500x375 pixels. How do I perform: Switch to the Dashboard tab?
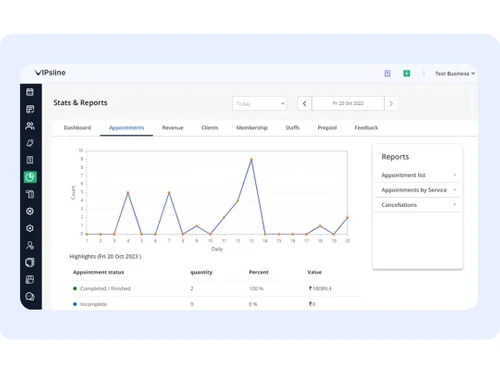point(77,128)
